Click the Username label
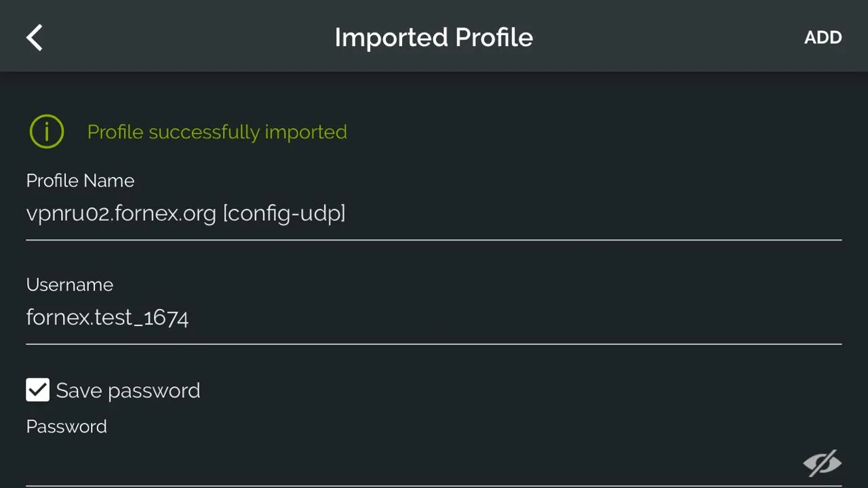The height and width of the screenshot is (488, 868). [70, 285]
